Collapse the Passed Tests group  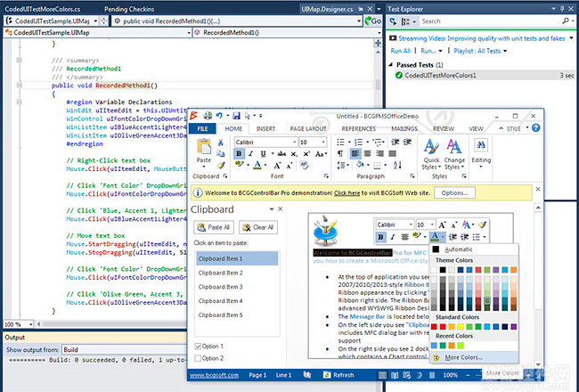tap(391, 65)
